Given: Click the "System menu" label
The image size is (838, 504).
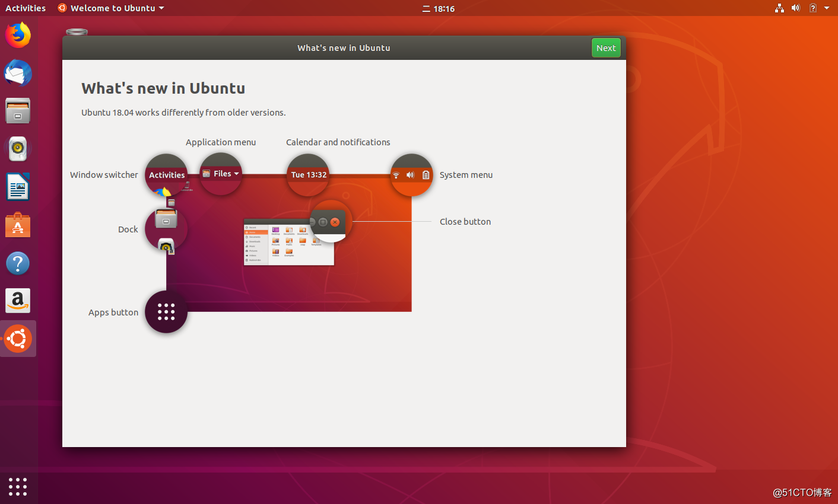Looking at the screenshot, I should pyautogui.click(x=466, y=175).
